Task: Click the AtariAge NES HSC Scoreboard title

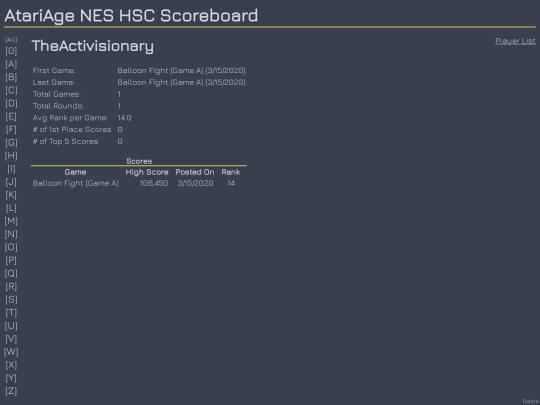Action: (131, 16)
